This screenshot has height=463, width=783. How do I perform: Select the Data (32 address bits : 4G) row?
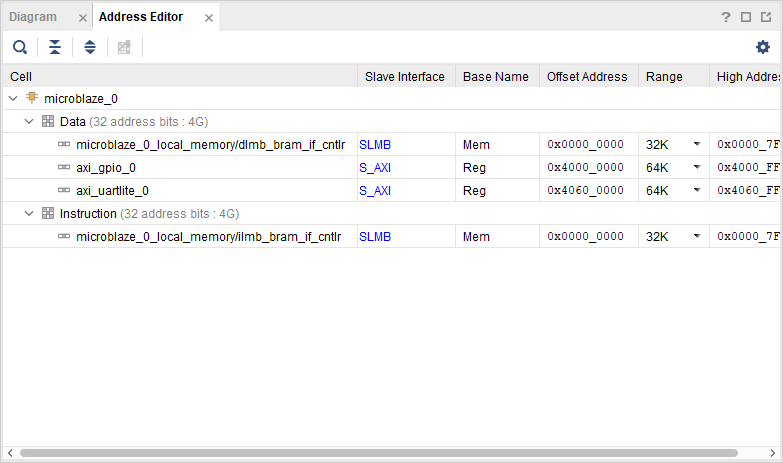(392, 121)
